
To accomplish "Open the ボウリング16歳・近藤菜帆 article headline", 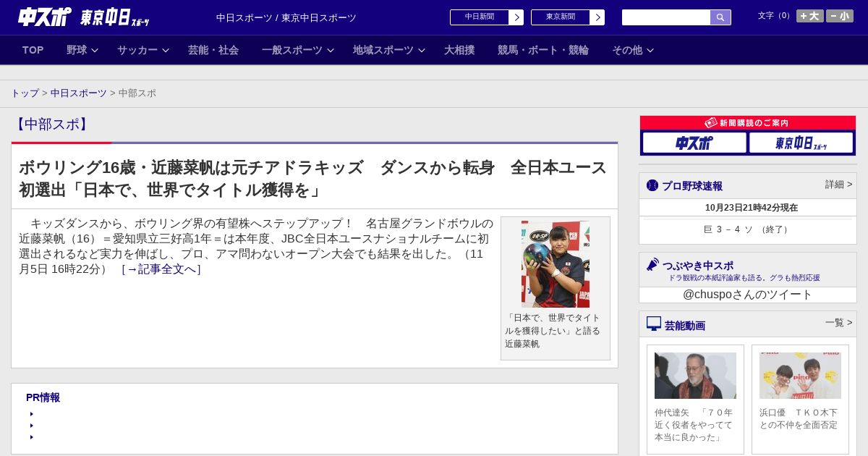I will [312, 178].
